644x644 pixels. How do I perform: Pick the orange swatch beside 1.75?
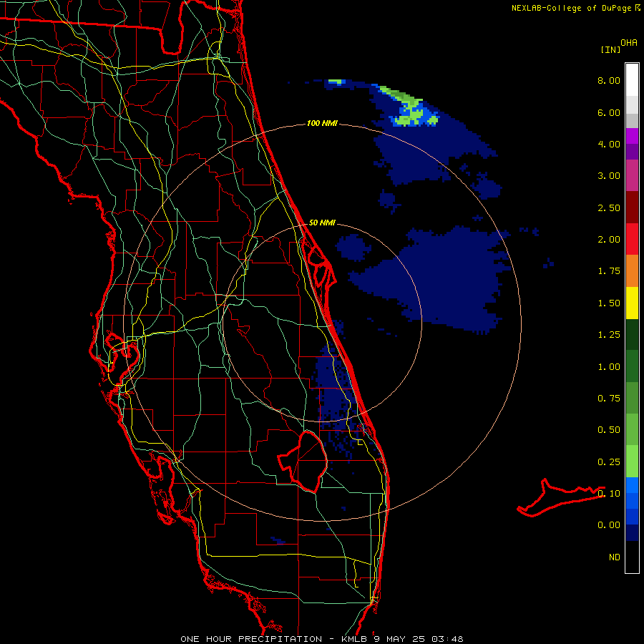click(632, 271)
